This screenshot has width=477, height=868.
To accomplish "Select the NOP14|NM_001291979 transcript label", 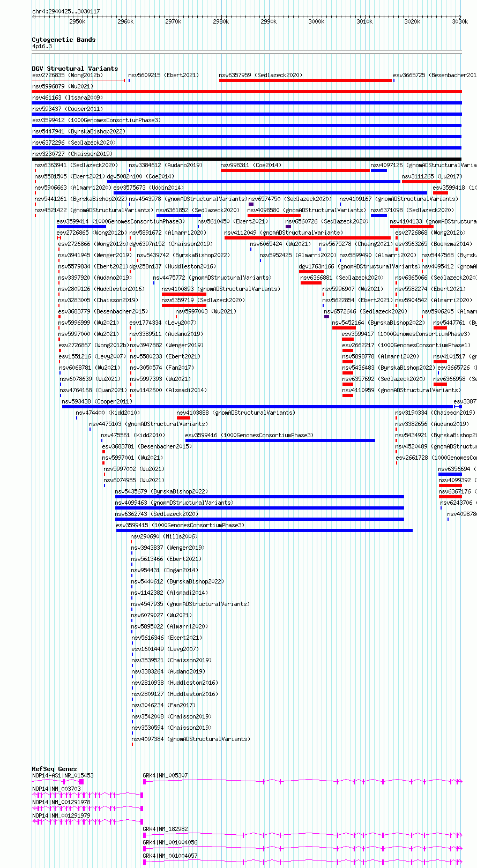I will 61,816.
